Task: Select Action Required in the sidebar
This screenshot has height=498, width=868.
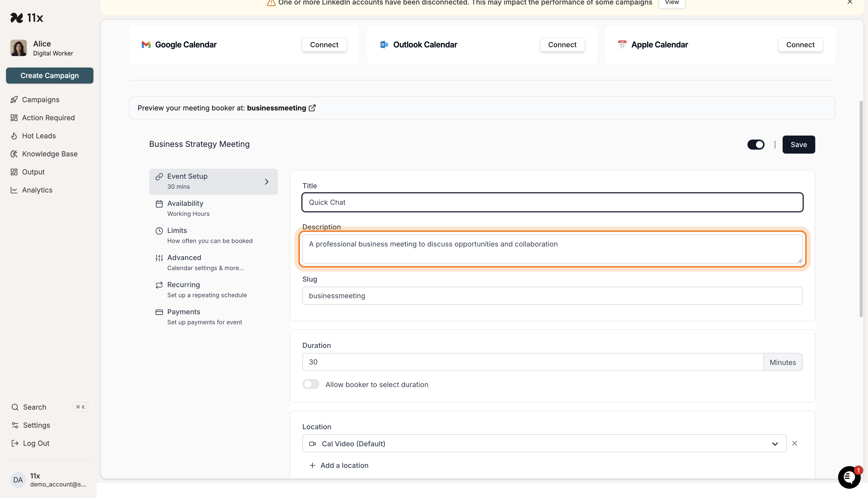Action: [48, 117]
